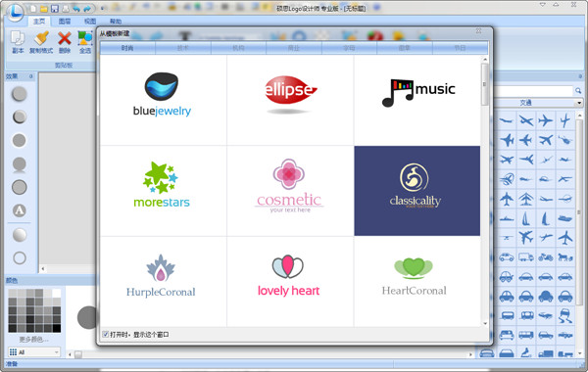Apply the gradient sphere effect below divider

(20, 235)
